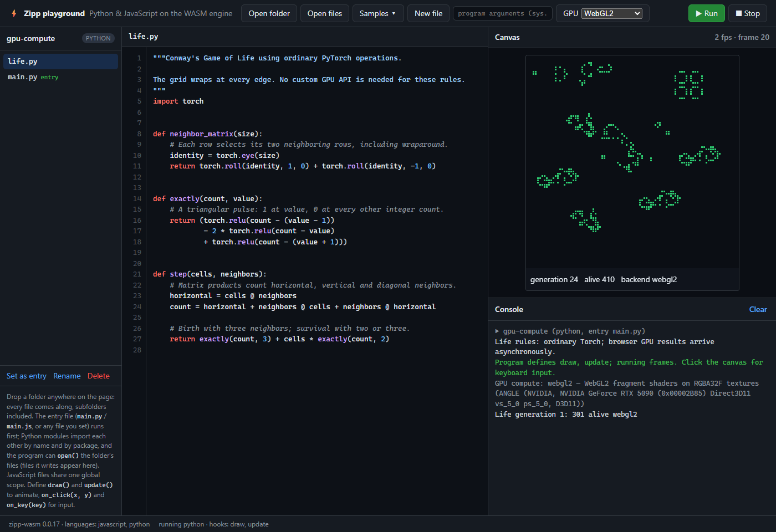776x532 pixels.
Task: Click the 'def step(cells, neighbors):' line
Action: [210, 274]
